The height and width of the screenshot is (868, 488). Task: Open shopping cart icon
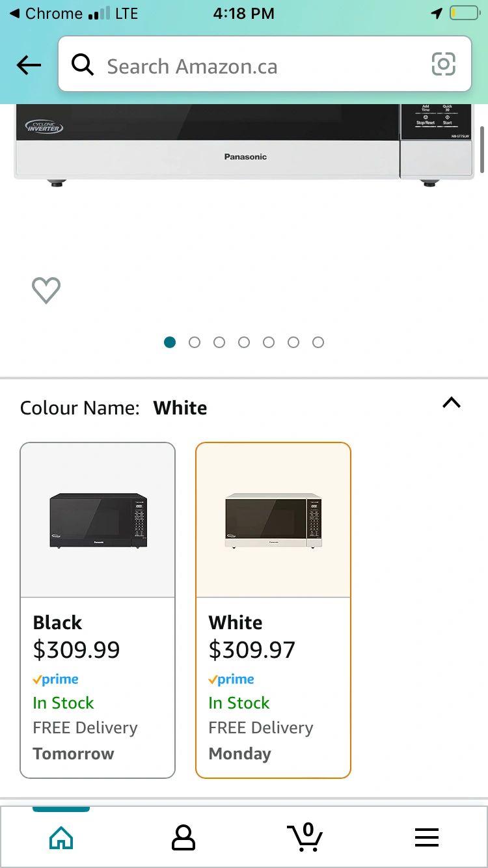[304, 837]
